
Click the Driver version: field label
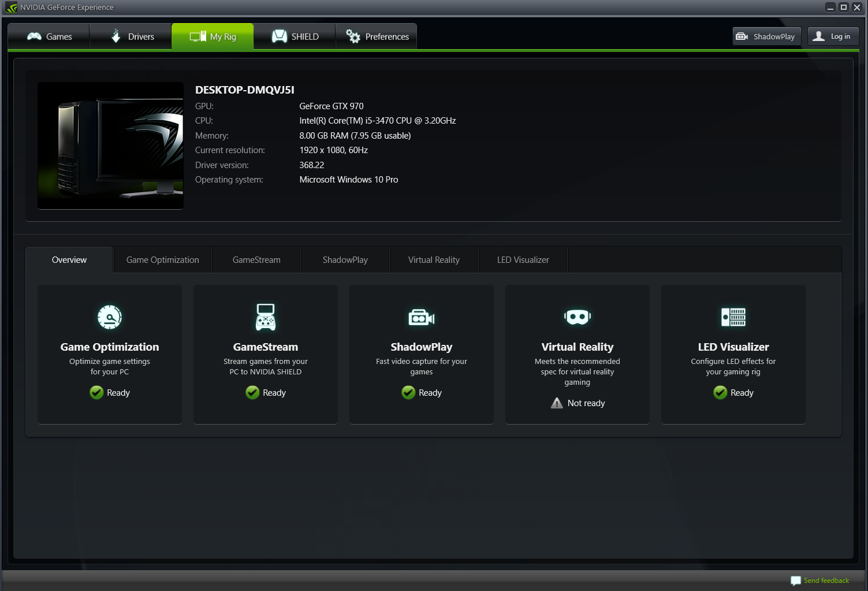click(x=222, y=165)
